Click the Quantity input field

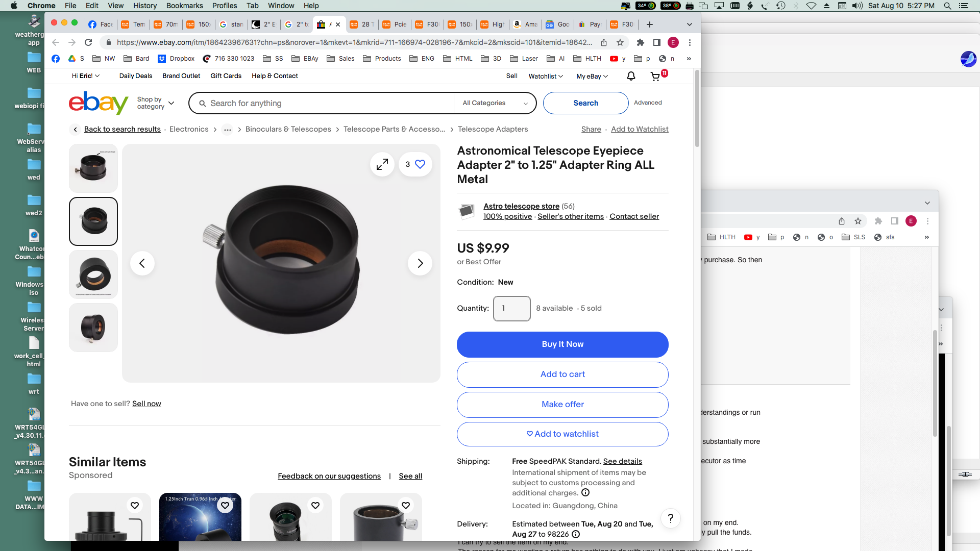pos(512,308)
